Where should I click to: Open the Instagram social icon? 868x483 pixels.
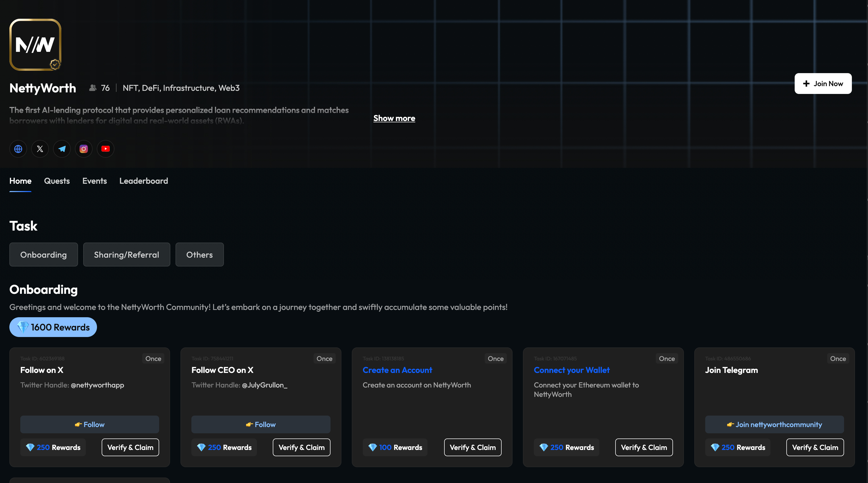coord(83,149)
